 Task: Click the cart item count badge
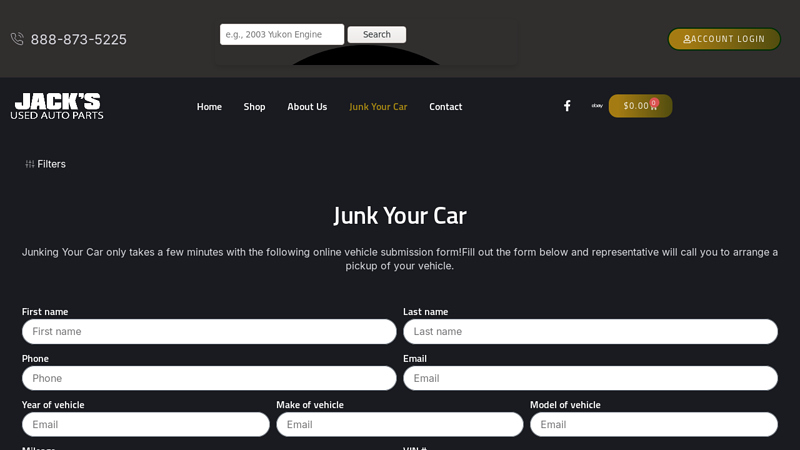pyautogui.click(x=654, y=103)
